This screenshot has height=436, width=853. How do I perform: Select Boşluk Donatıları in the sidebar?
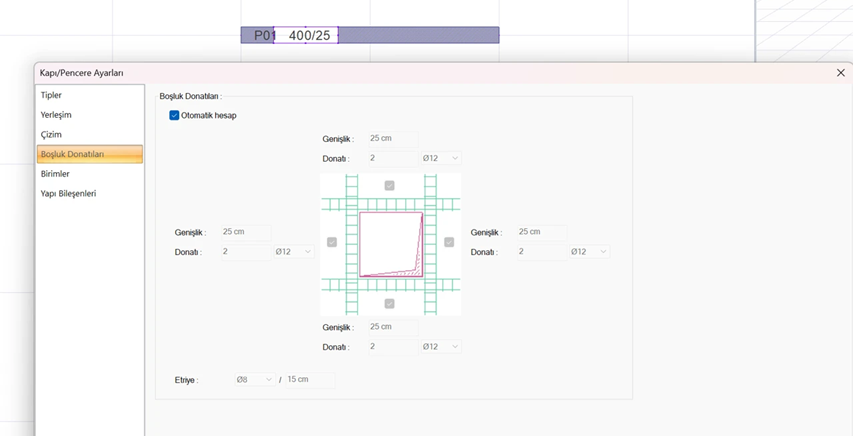click(89, 154)
